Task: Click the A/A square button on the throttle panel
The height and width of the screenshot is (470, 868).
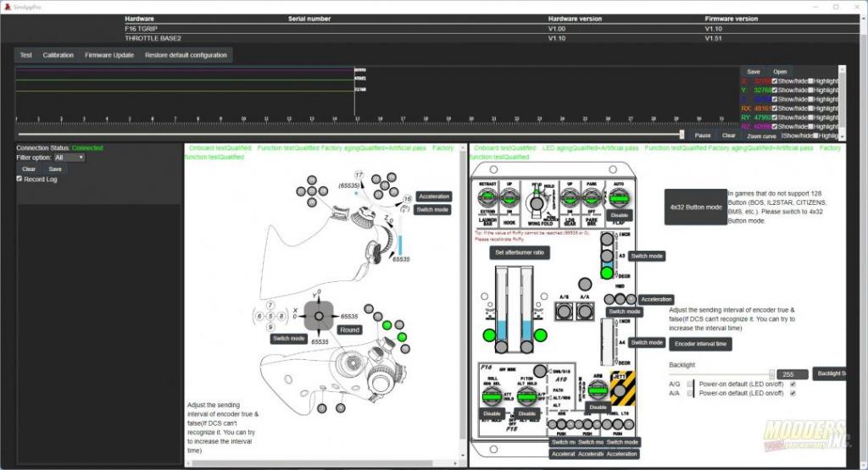Action: point(585,311)
